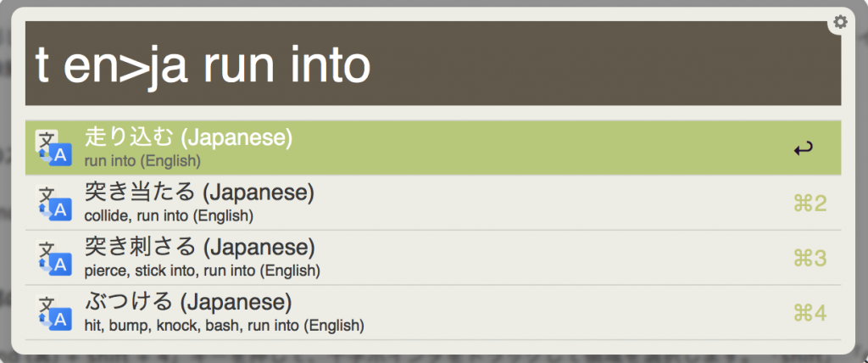Click the "t en>ja run into" search field
868x363 pixels.
point(433,63)
